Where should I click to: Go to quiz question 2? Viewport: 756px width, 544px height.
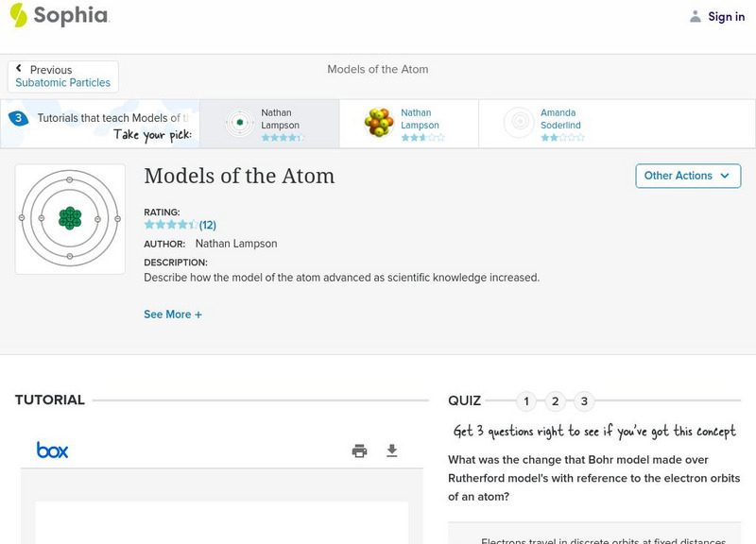(x=556, y=401)
